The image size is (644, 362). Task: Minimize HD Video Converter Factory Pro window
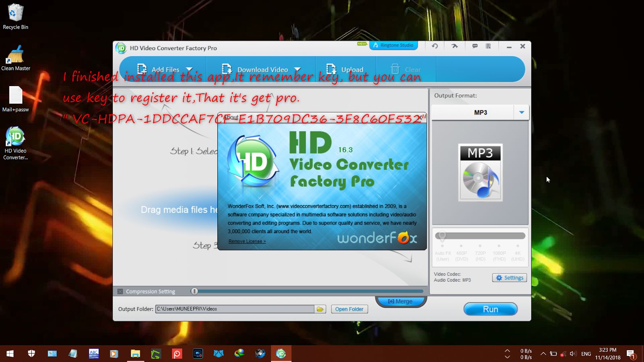pyautogui.click(x=509, y=47)
